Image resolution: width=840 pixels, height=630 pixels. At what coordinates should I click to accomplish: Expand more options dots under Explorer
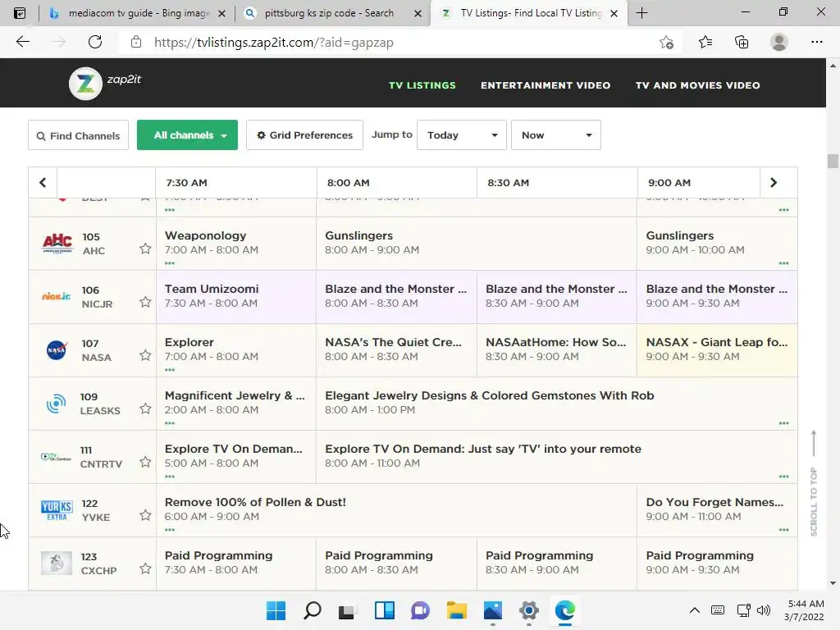click(x=170, y=370)
